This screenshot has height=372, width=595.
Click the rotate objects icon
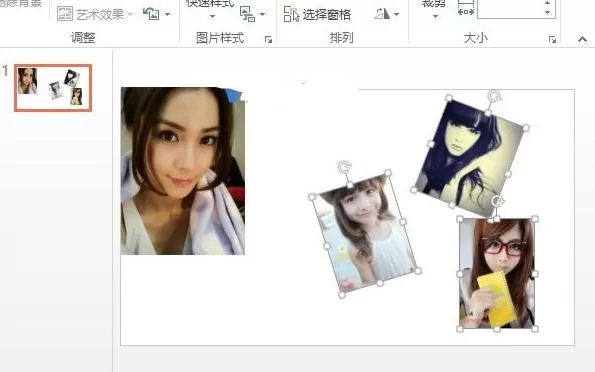[382, 14]
